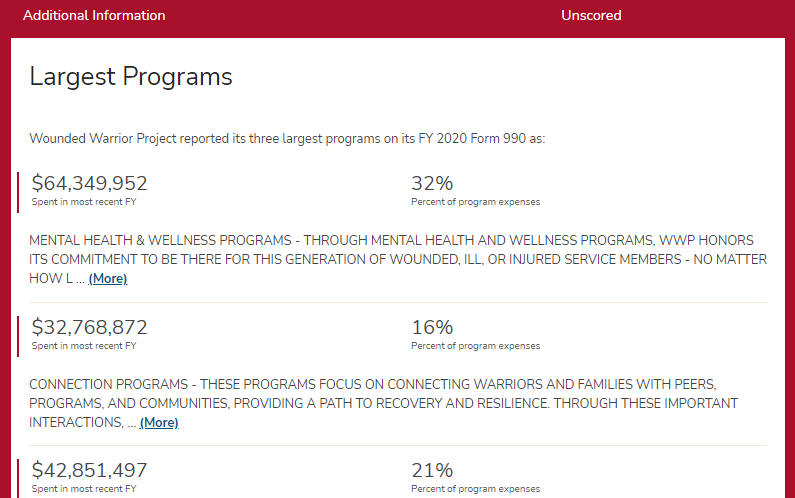The height and width of the screenshot is (498, 795).
Task: Click the Unscored label in header
Action: 591,15
